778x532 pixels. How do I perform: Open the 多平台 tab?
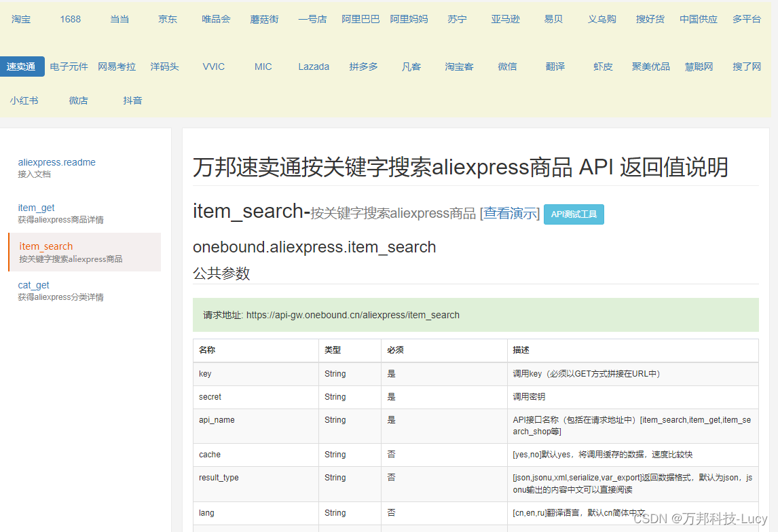(747, 19)
